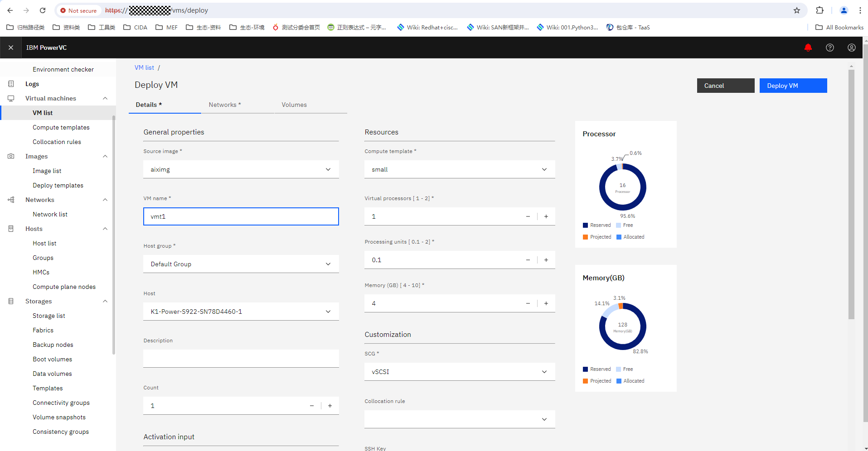The width and height of the screenshot is (868, 451).
Task: Open the Chrome three-dot menu
Action: pos(860,10)
